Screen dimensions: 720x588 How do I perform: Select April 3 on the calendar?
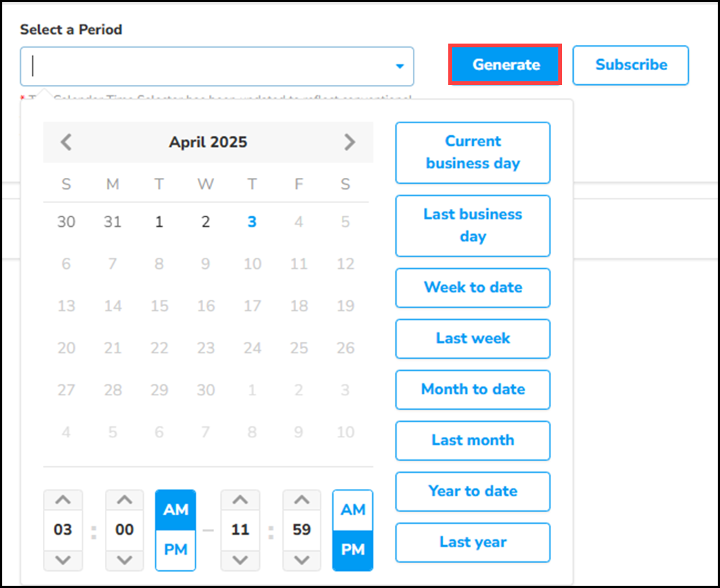point(252,222)
